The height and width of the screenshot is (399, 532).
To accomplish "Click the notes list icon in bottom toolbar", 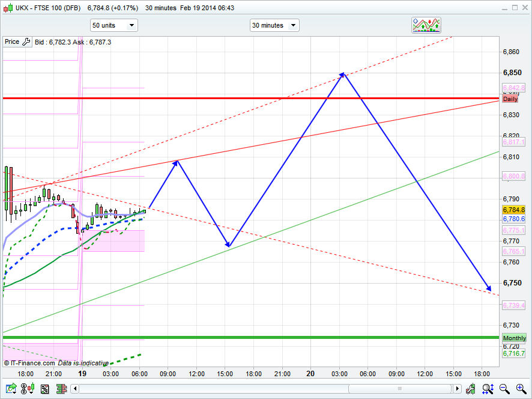I will [x=44, y=389].
